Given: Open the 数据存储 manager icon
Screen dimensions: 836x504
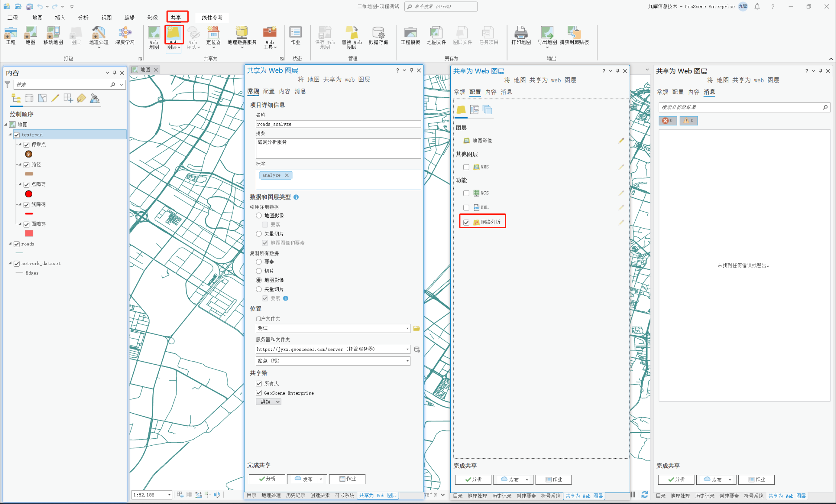Looking at the screenshot, I should (x=378, y=36).
